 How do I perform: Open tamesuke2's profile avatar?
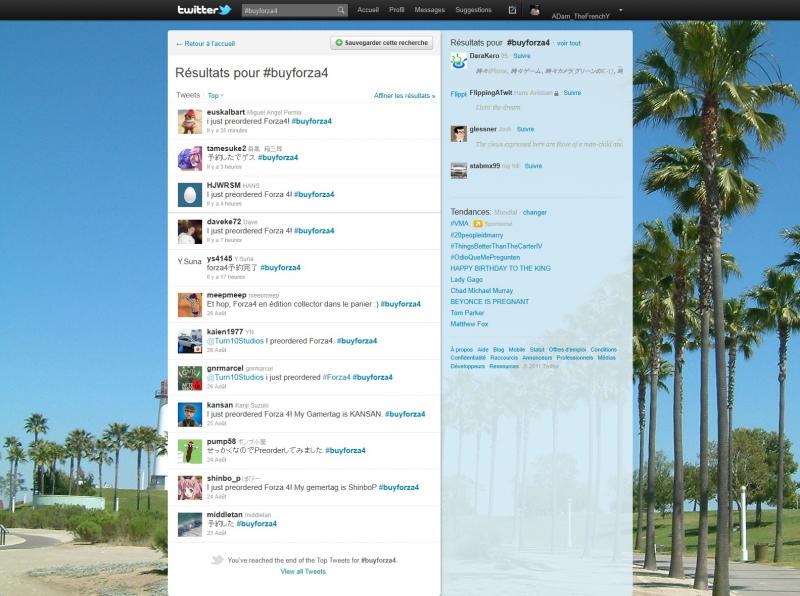point(190,158)
